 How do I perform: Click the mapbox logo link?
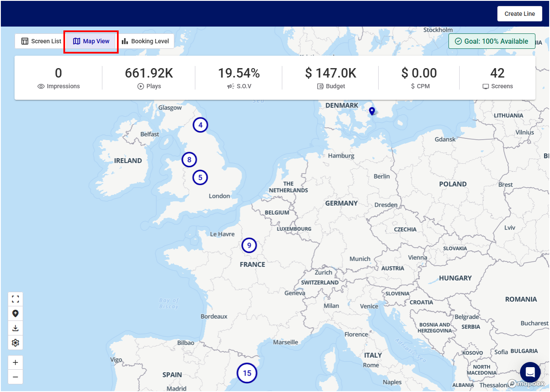526,383
